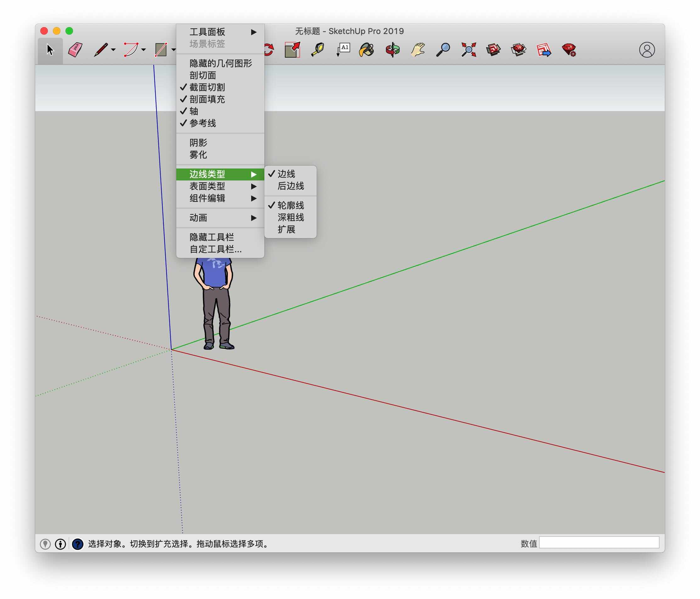Activate the Pan hand tool
Screen dimensions: 700x599
pos(418,50)
